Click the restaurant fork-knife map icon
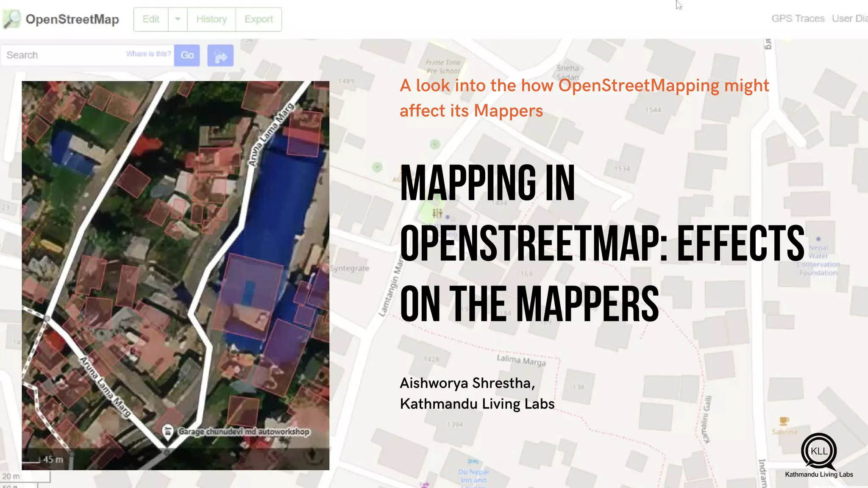868x488 pixels. point(437,213)
